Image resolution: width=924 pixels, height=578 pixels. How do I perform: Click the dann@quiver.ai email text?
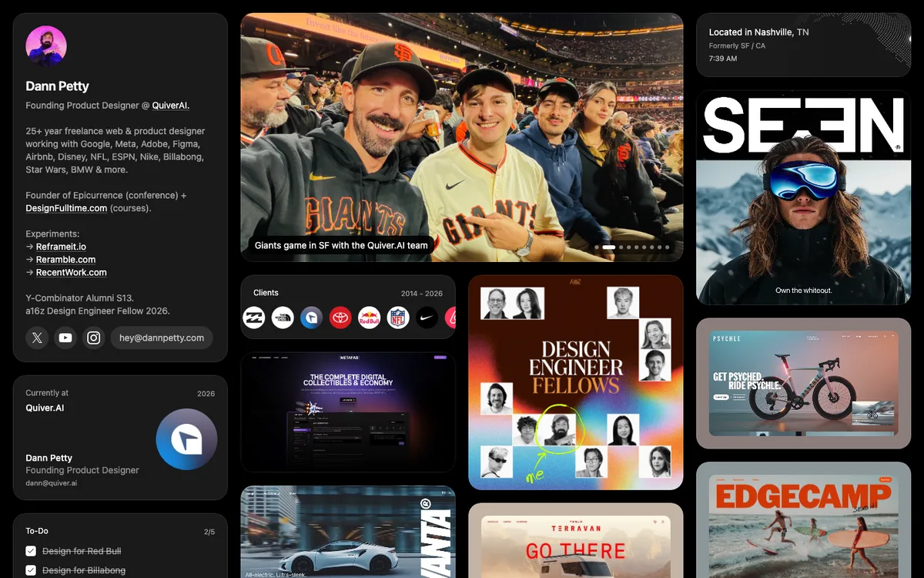point(51,483)
